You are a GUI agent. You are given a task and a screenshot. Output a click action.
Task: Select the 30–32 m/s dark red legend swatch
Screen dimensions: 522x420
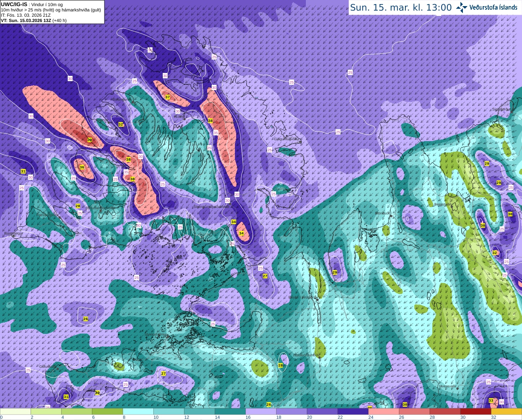(476, 412)
